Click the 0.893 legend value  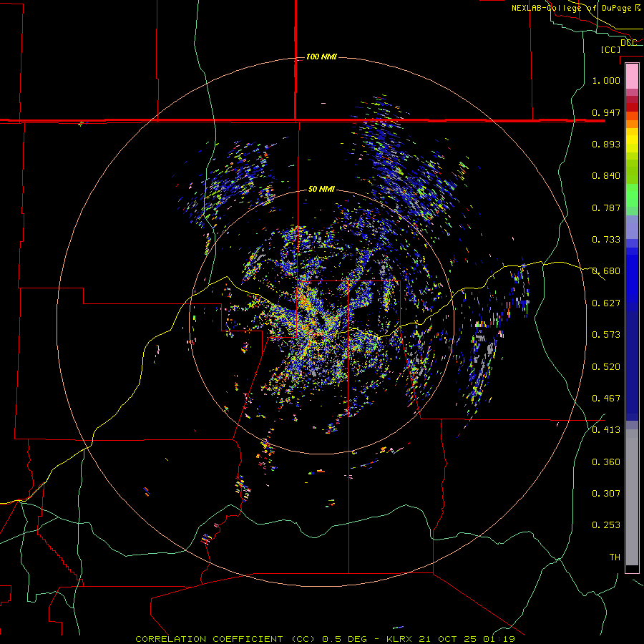[x=606, y=144]
